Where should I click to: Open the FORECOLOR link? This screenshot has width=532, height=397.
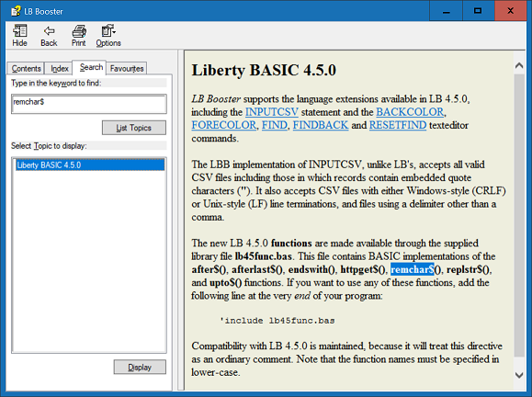pos(223,125)
